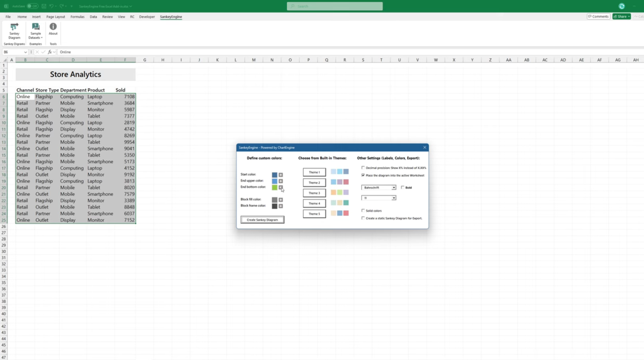The image size is (644, 360).
Task: Click the formula bar showing Online
Action: pyautogui.click(x=350, y=52)
